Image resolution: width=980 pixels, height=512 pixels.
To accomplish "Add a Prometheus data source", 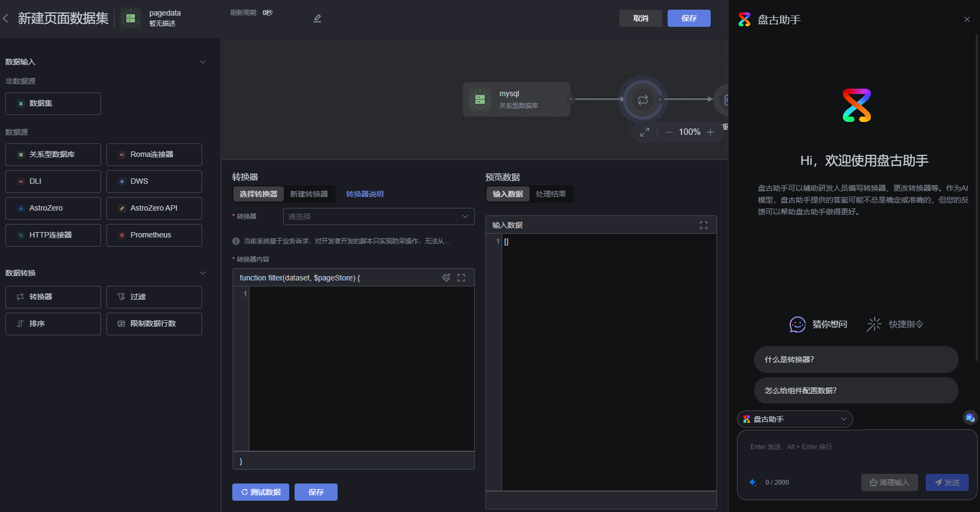I will click(x=154, y=235).
